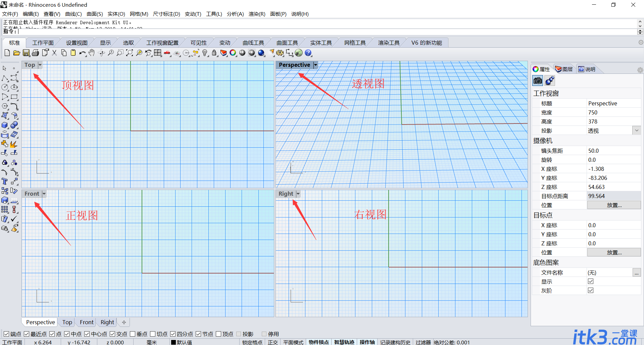Click the Zoom Extents icon

tap(130, 53)
